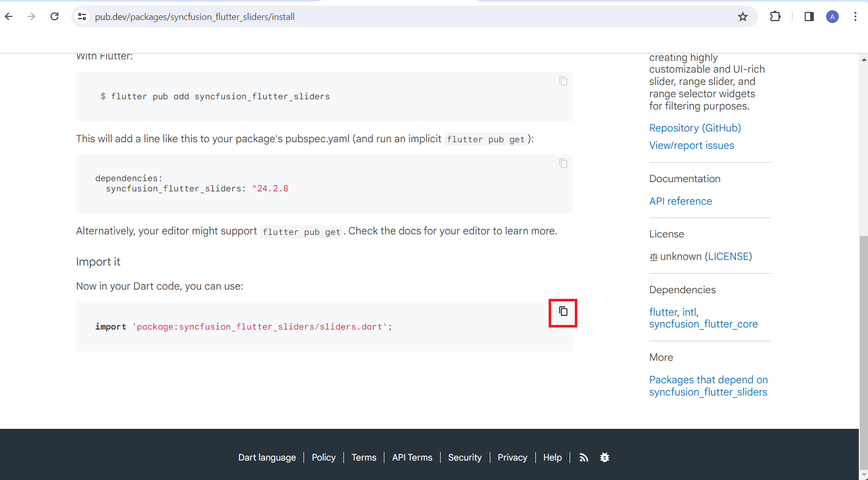Open the Repository (GitHub) link
This screenshot has height=480, width=868.
click(695, 128)
